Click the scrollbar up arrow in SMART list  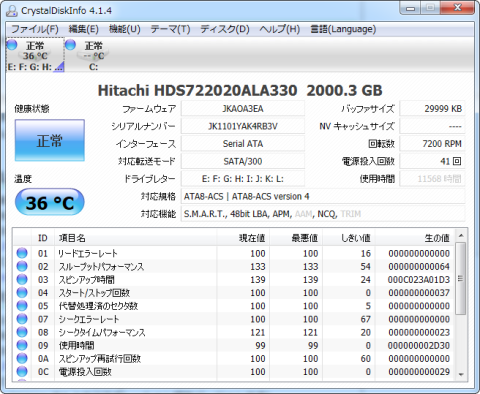coord(461,236)
